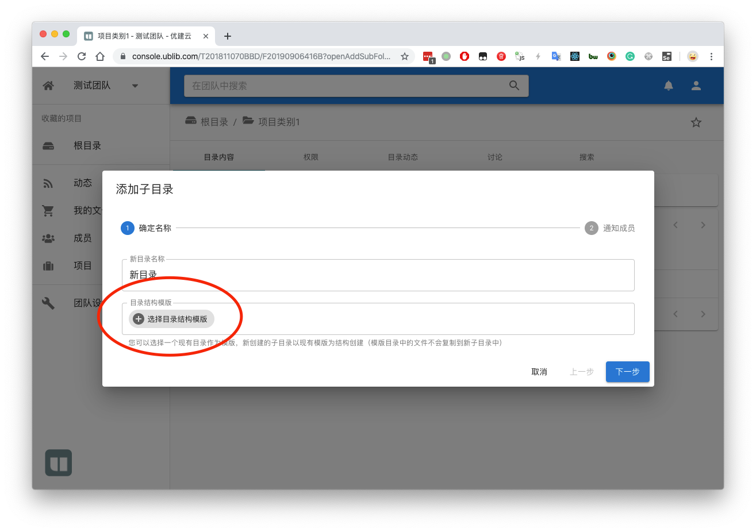This screenshot has width=756, height=532.
Task: Click the home icon in sidebar
Action: coord(48,86)
